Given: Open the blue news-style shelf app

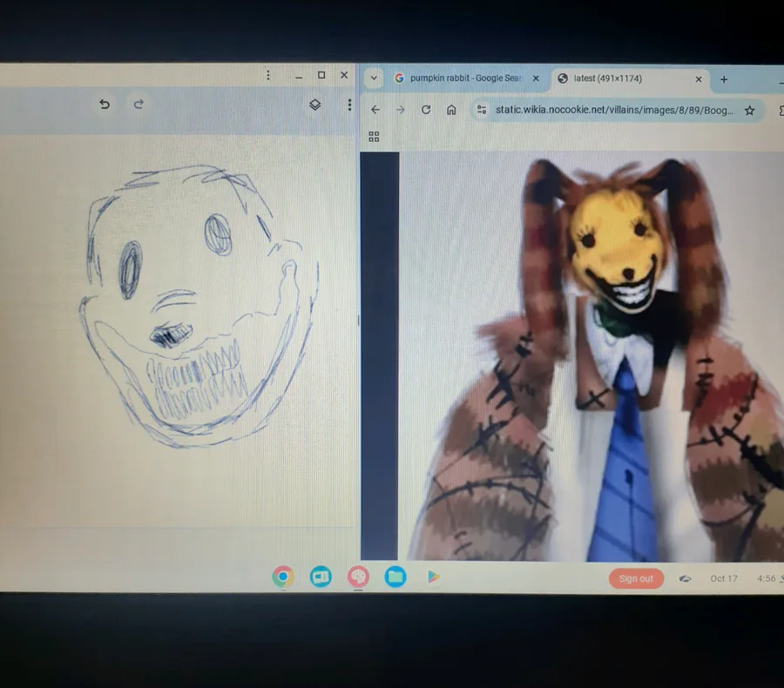Looking at the screenshot, I should (x=321, y=577).
